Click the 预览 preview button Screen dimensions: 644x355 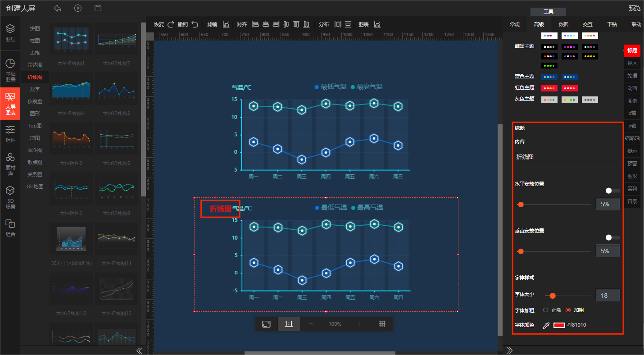tap(635, 8)
